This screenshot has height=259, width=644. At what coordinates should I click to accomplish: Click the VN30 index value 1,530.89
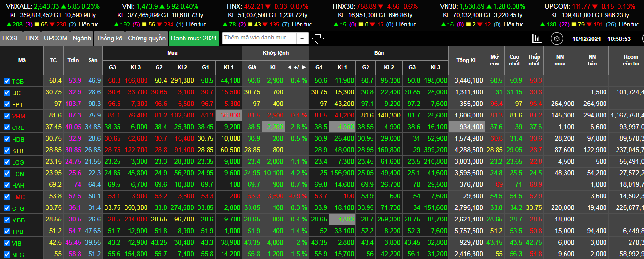(x=472, y=7)
